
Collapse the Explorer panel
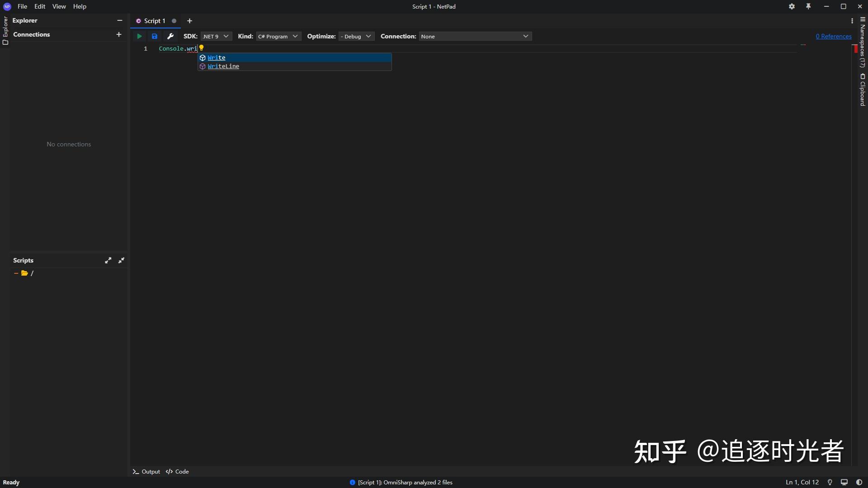click(x=119, y=20)
